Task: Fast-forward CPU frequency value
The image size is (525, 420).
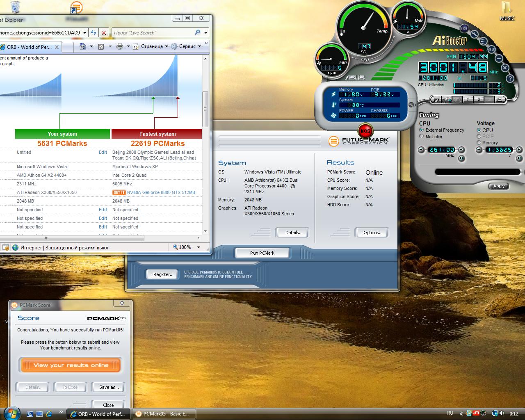Action: click(461, 158)
